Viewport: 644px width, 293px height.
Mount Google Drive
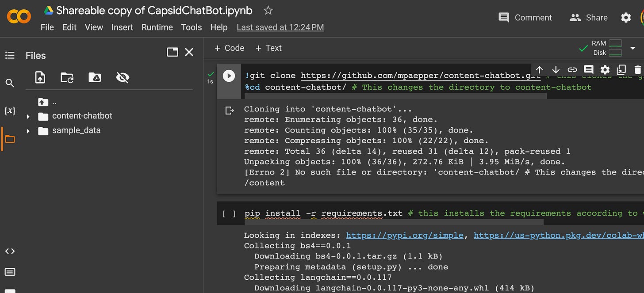coord(95,78)
